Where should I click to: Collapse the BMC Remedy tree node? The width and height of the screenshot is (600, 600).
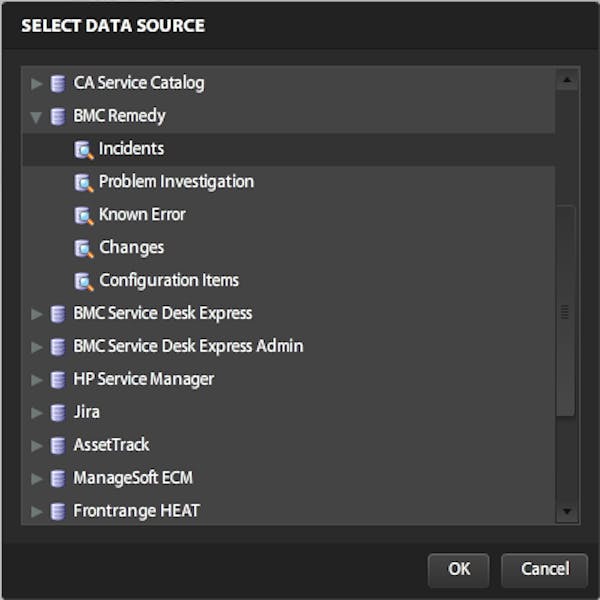37,117
